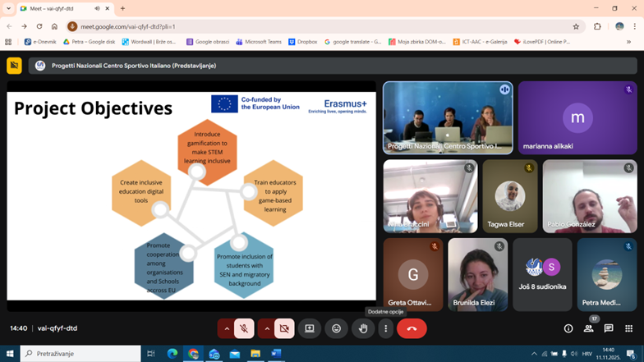Open the emoji reactions button
The height and width of the screenshot is (362, 644).
[x=336, y=328]
